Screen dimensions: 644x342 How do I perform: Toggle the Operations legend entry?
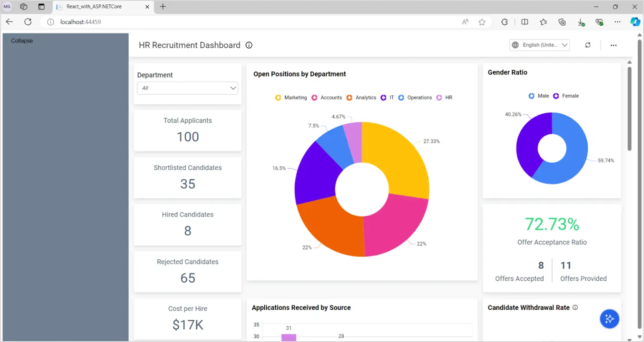[415, 98]
